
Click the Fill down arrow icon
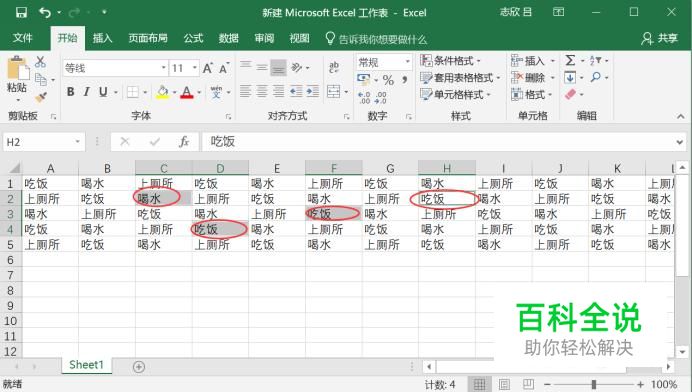point(570,78)
